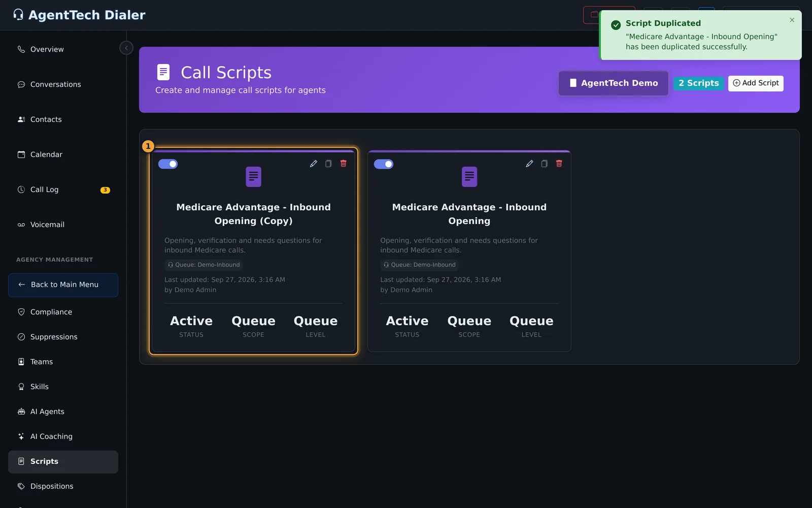Click the Compliance shield icon

(21, 312)
